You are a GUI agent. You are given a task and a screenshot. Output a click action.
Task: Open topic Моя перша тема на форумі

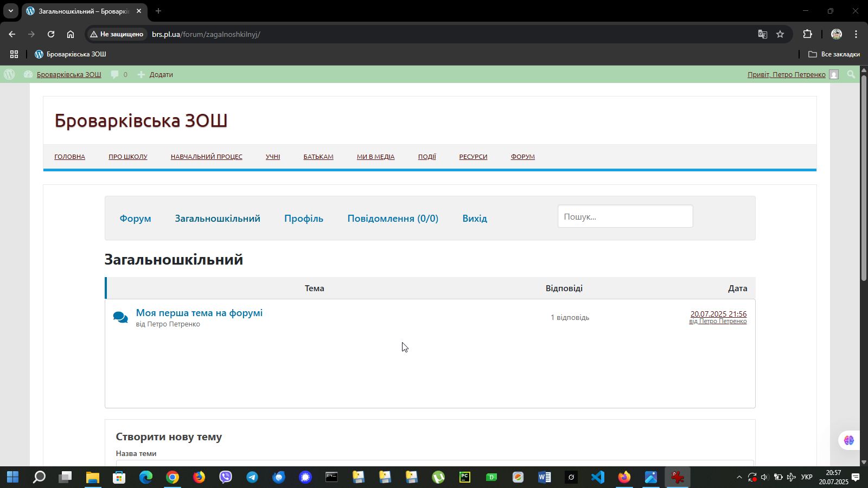[x=199, y=313]
